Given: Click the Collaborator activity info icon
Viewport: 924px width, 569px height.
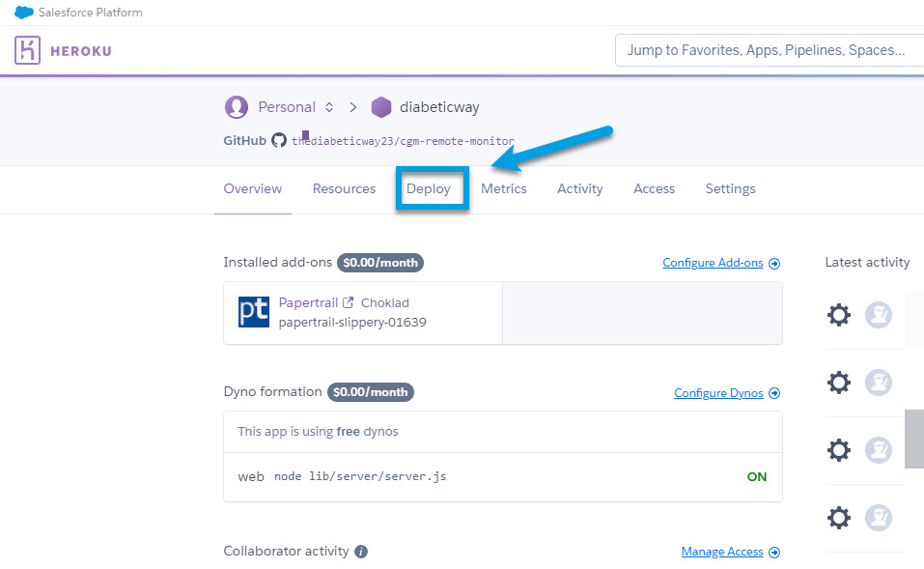Looking at the screenshot, I should pyautogui.click(x=361, y=552).
